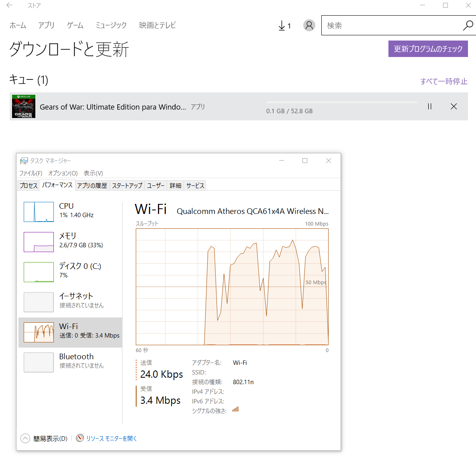Click the Task Manager title bar icon

(24, 161)
